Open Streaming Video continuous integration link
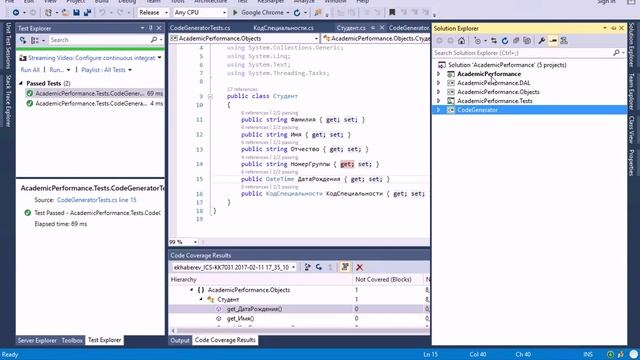 (92, 58)
